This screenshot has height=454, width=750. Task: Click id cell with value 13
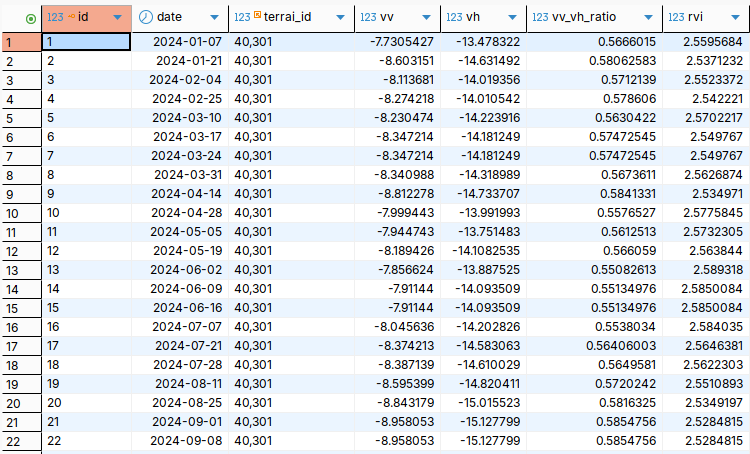click(87, 270)
